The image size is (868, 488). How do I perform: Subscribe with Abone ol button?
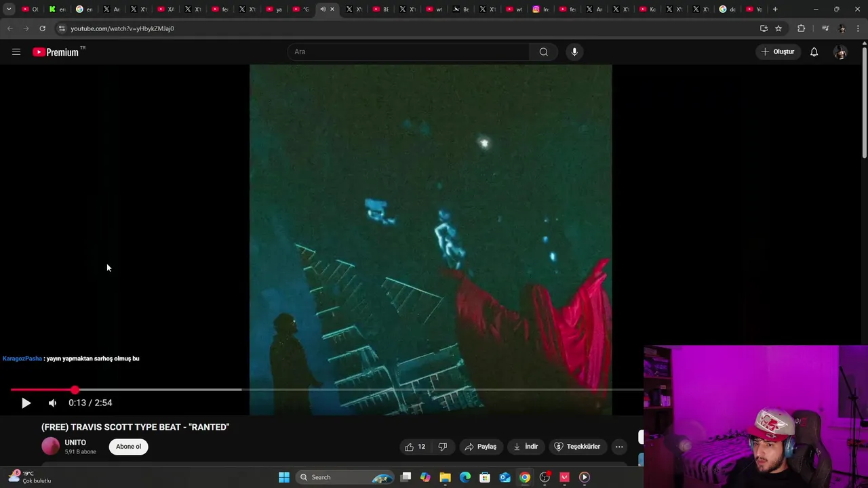pyautogui.click(x=128, y=447)
